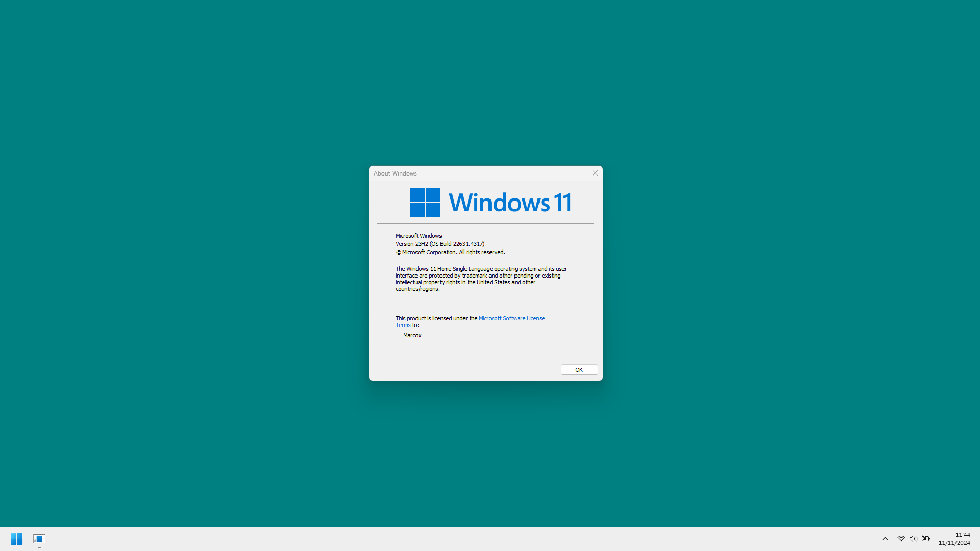Image resolution: width=980 pixels, height=551 pixels.
Task: Click the "Microsoft Windows" text line
Action: 419,236
